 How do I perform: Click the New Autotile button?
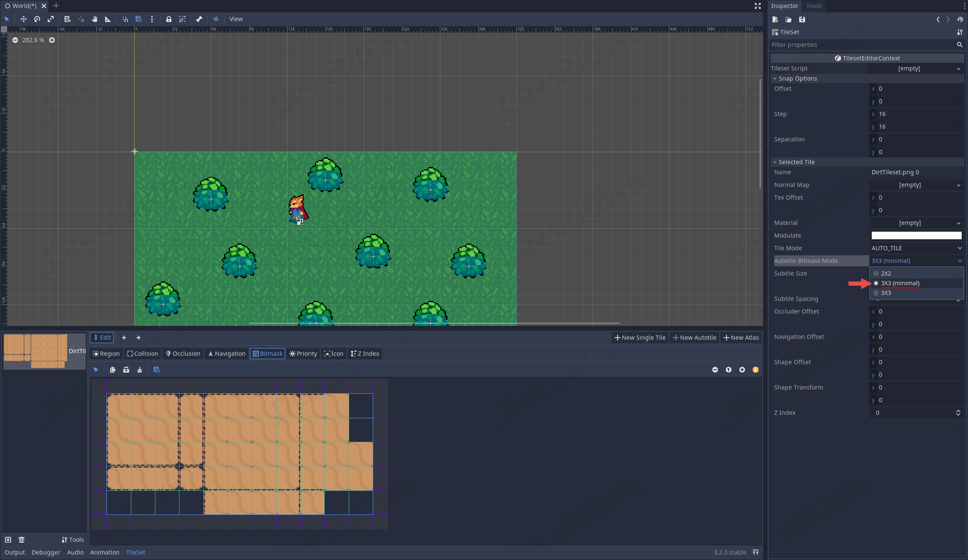click(694, 338)
